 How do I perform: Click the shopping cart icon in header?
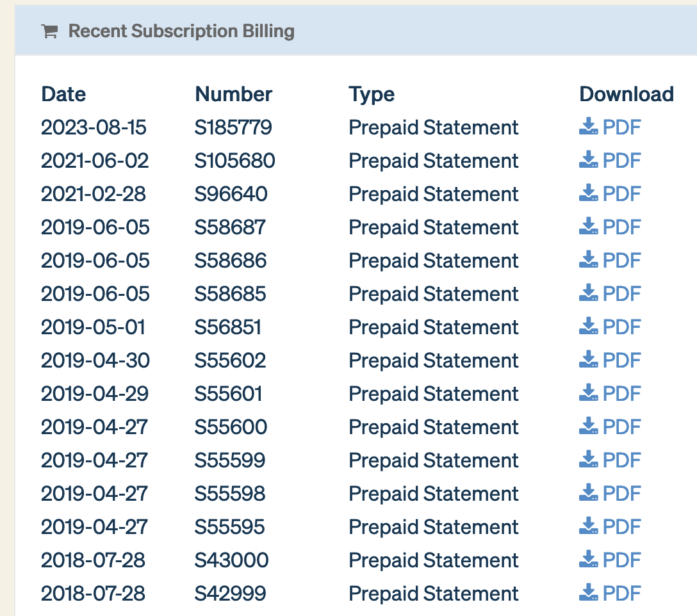click(x=49, y=31)
